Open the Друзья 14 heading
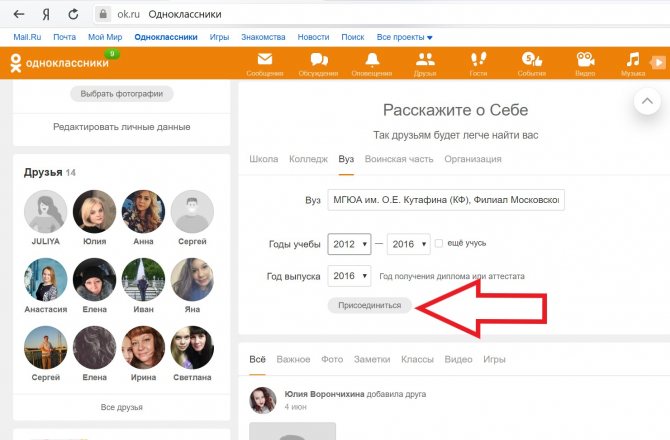 click(x=50, y=173)
